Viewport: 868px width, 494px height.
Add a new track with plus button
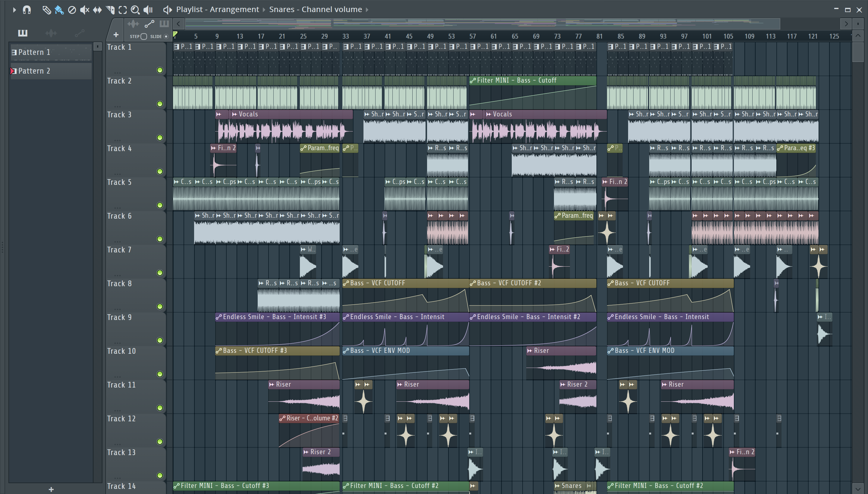[116, 35]
